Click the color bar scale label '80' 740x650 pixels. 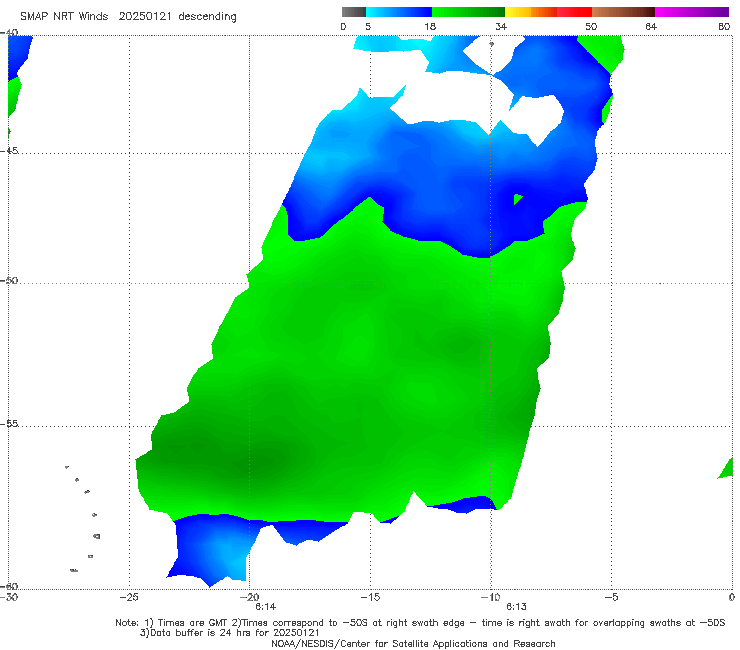pos(724,27)
